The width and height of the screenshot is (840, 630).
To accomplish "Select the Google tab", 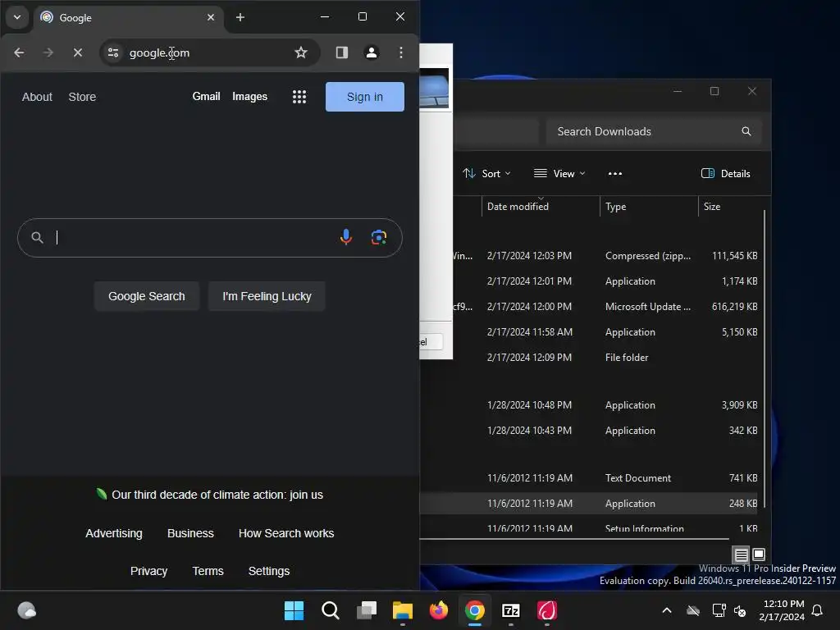I will click(x=129, y=18).
